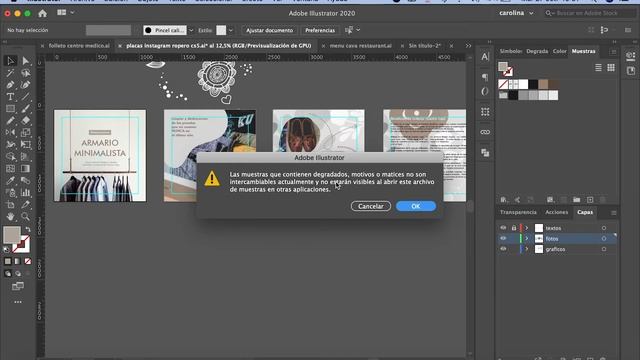Switch to Sin título-2 document tab

pos(425,46)
